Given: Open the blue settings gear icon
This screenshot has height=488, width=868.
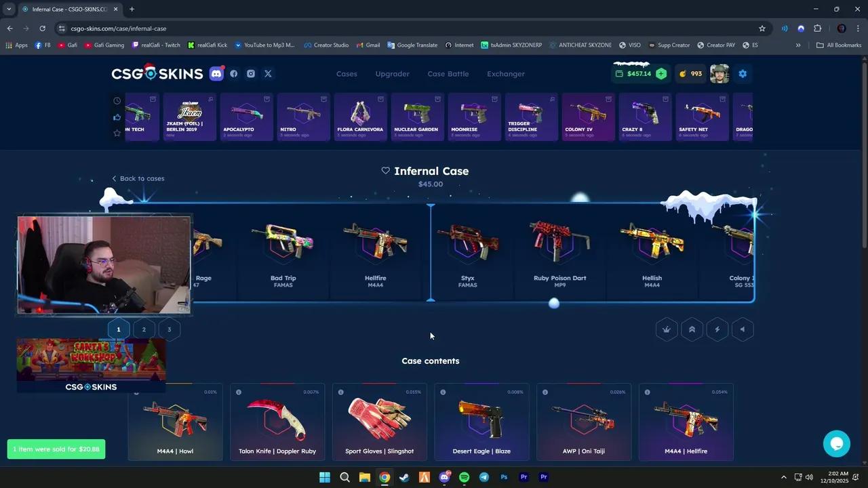Looking at the screenshot, I should [x=743, y=74].
